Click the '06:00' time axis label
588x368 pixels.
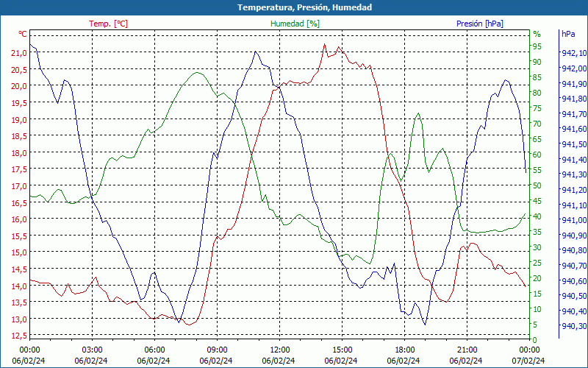(154, 350)
